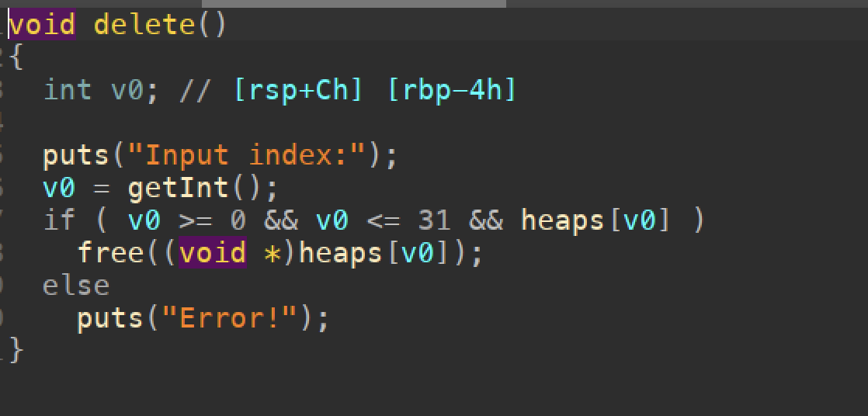Click the int type of v0 declaration
The height and width of the screenshot is (416, 868).
68,89
